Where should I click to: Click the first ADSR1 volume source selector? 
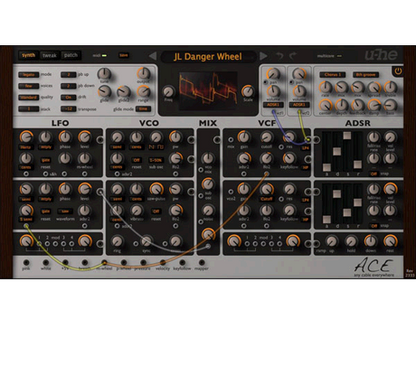point(273,105)
